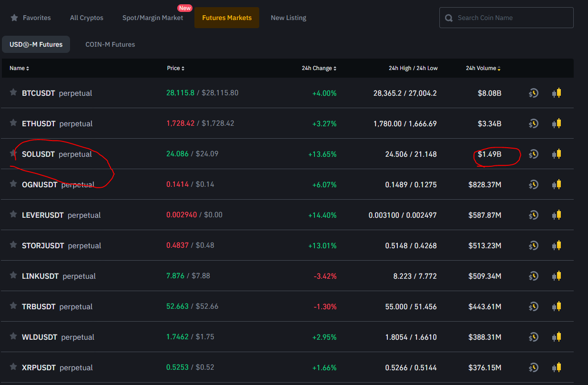Open TRBUSDT candlestick trade icon
Viewport: 588px width, 385px height.
(x=557, y=306)
